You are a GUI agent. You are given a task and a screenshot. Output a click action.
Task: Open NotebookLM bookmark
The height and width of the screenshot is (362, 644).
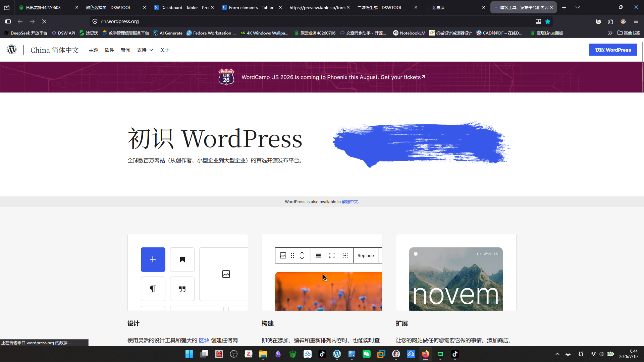[x=409, y=33]
